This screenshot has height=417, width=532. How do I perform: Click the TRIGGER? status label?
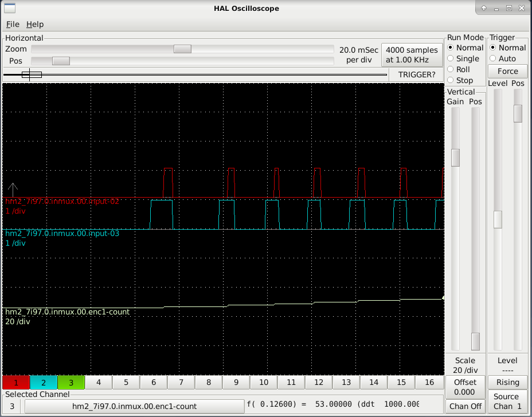click(x=417, y=74)
